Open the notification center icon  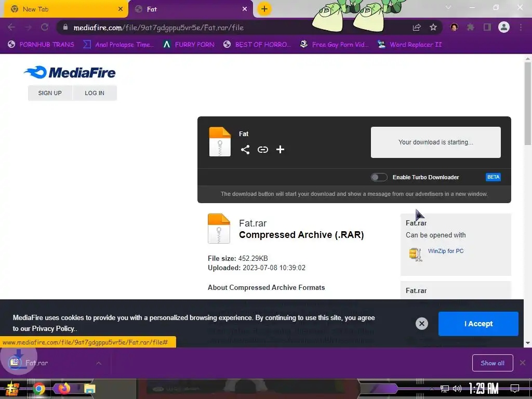pos(515,389)
